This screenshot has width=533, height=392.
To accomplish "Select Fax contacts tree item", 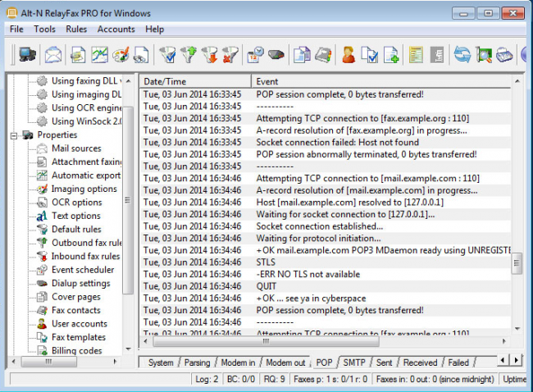I will pos(76,311).
